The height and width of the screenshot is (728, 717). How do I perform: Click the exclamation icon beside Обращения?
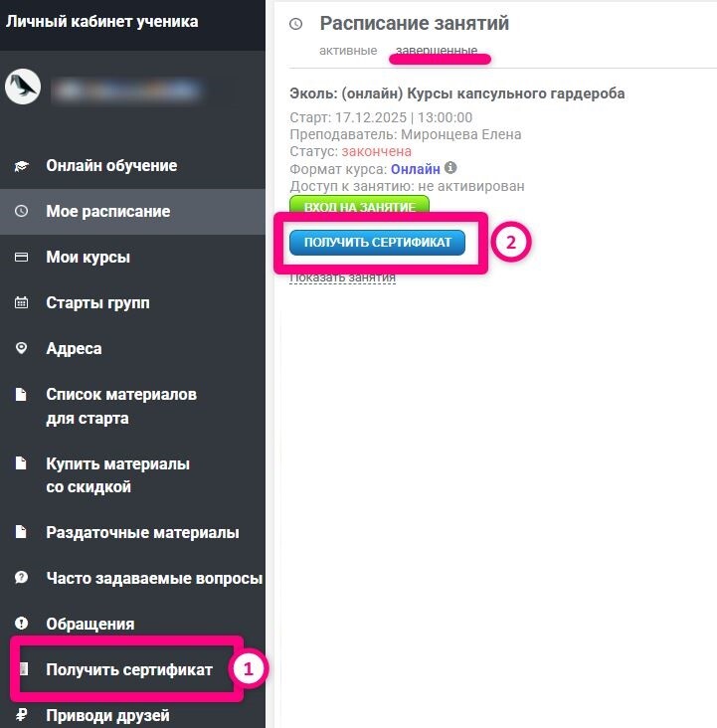coord(21,624)
